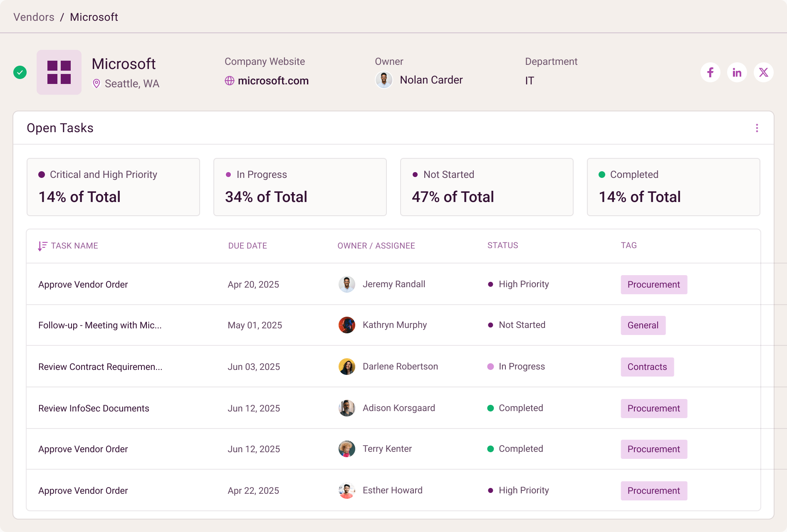This screenshot has width=787, height=532.
Task: Click the May 01, 2025 due date
Action: coord(255,325)
